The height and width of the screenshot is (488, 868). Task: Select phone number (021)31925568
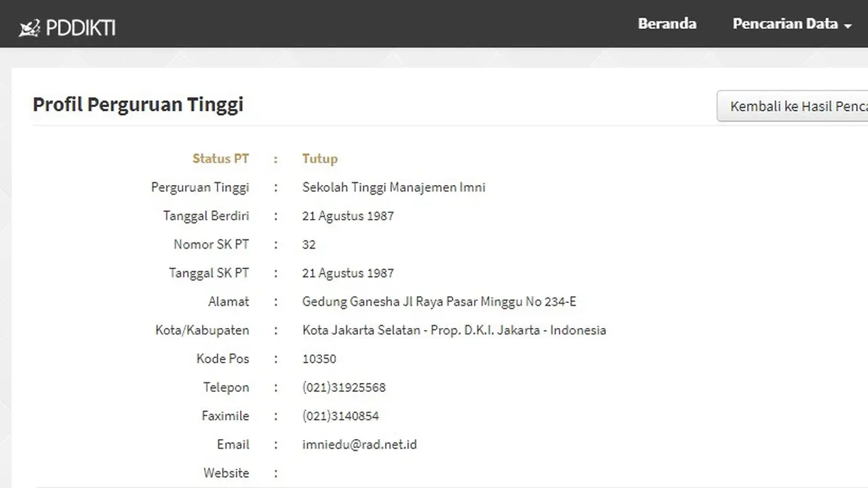[344, 387]
